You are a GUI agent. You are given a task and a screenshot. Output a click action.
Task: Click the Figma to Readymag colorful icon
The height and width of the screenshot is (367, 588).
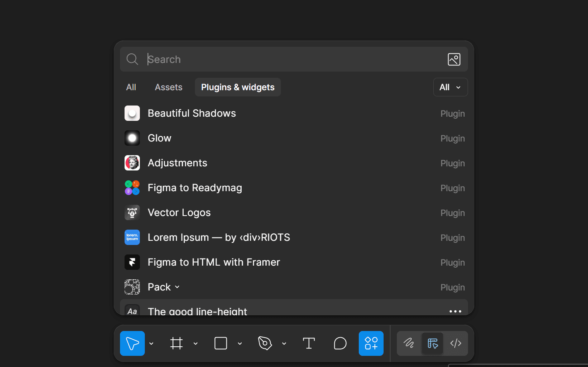pos(132,188)
